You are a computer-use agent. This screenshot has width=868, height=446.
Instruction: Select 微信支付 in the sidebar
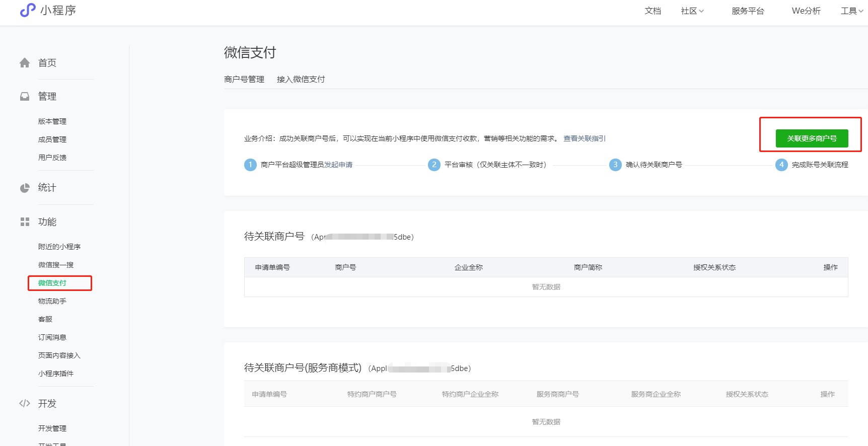[52, 283]
